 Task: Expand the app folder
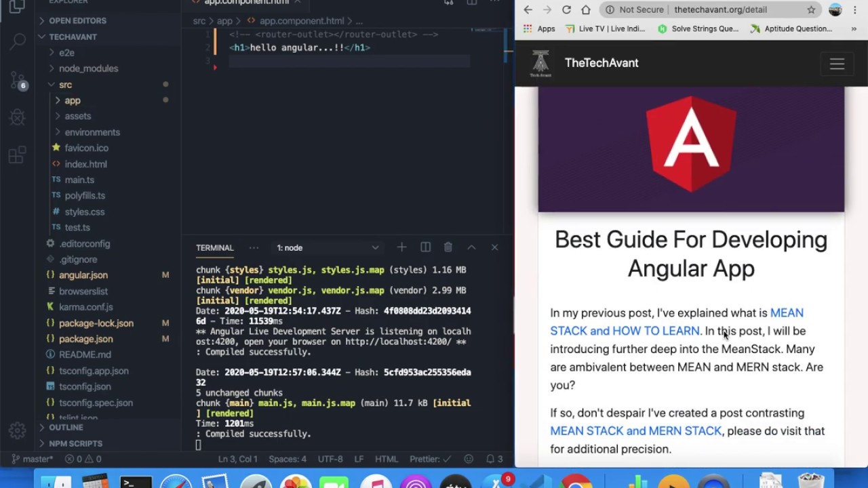(73, 100)
